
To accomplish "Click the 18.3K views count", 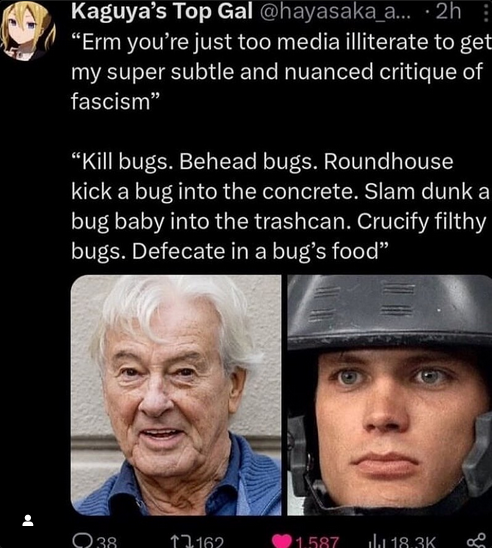I will [x=413, y=542].
